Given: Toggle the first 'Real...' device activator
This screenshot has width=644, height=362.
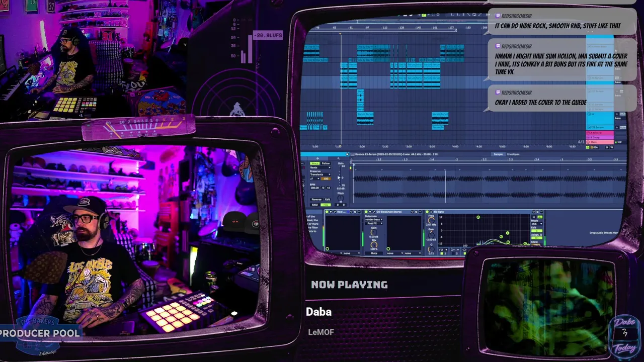Looking at the screenshot, I should [x=327, y=212].
